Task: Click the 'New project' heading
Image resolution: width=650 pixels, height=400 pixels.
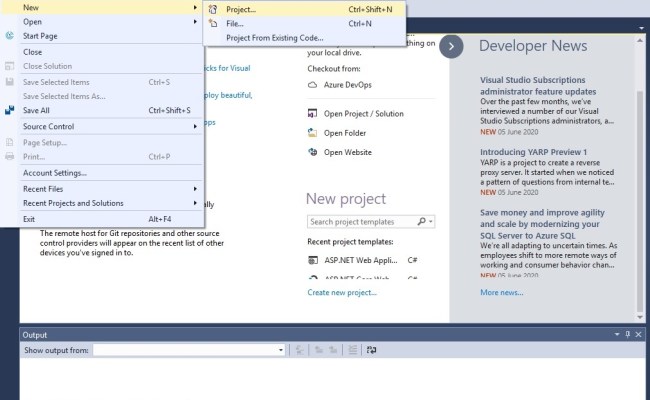Action: (x=346, y=199)
